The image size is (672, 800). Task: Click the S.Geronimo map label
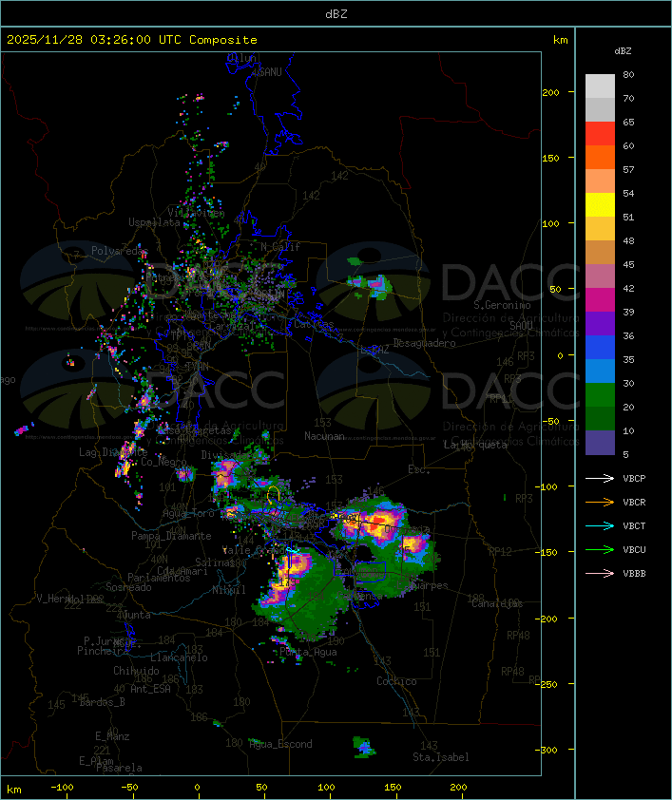(502, 305)
